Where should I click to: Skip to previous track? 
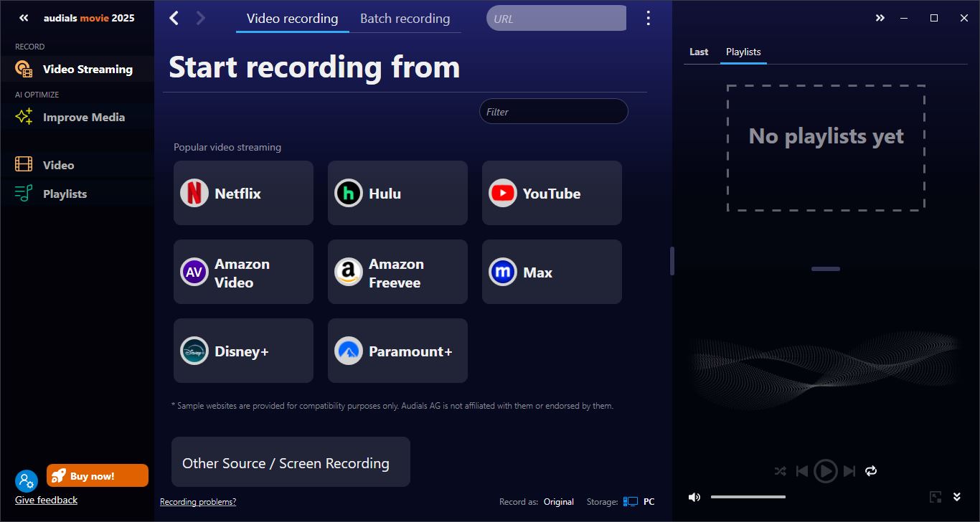802,471
